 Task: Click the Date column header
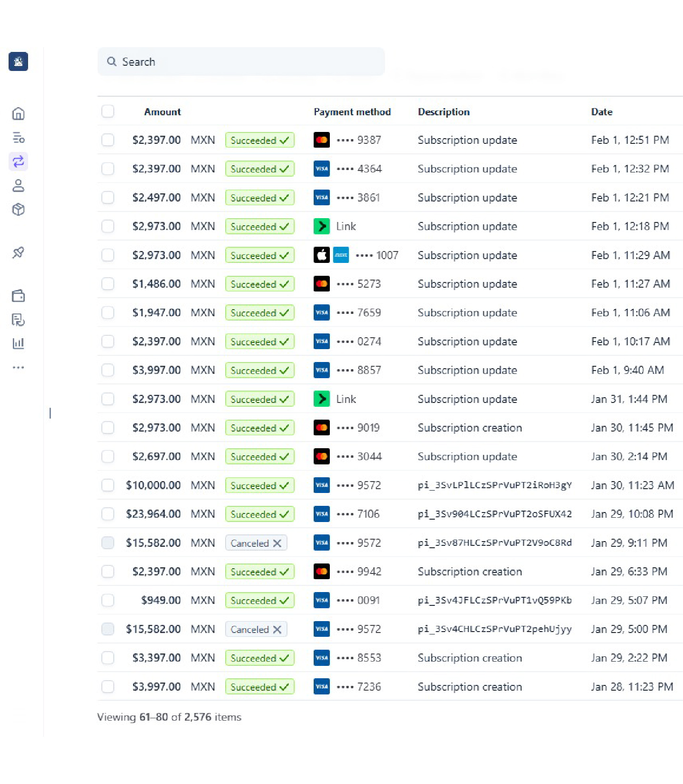[x=602, y=112]
